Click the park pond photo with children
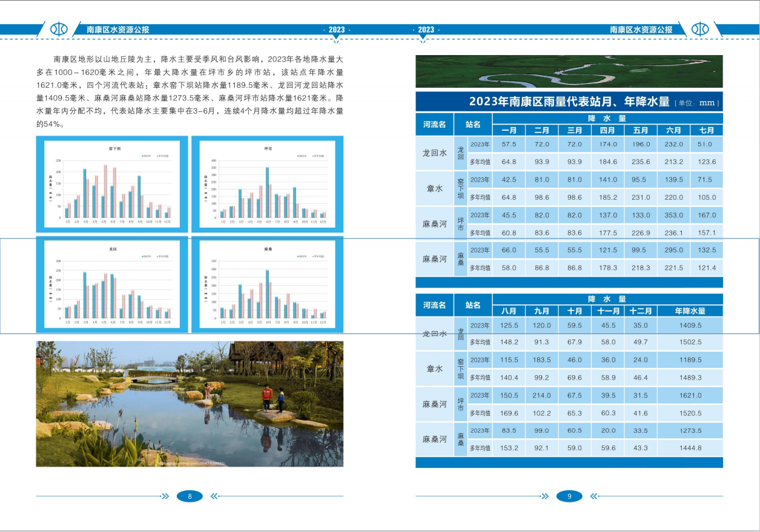The image size is (760, 532). (190, 404)
